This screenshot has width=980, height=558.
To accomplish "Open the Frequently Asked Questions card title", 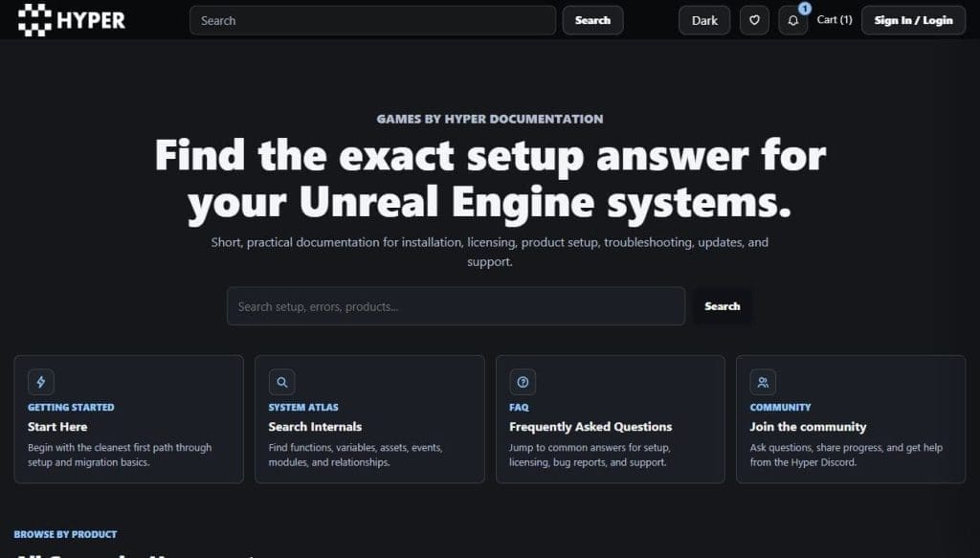I will [590, 427].
